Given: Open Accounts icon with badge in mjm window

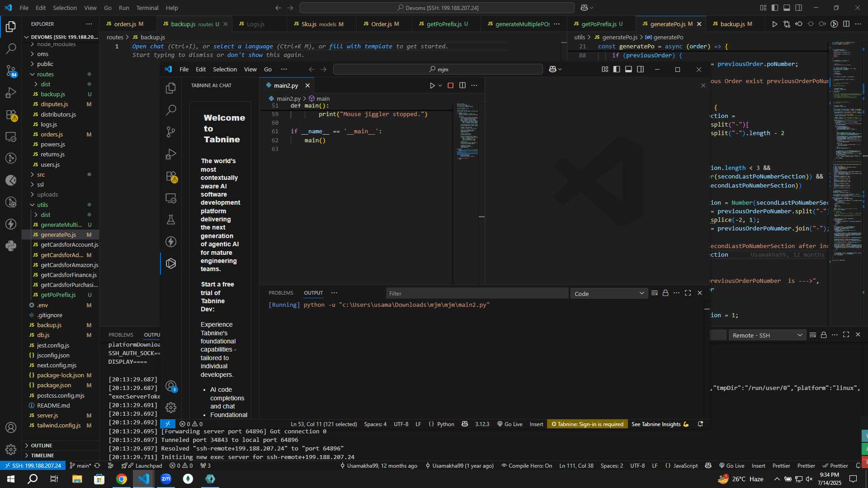Looking at the screenshot, I should (x=171, y=386).
